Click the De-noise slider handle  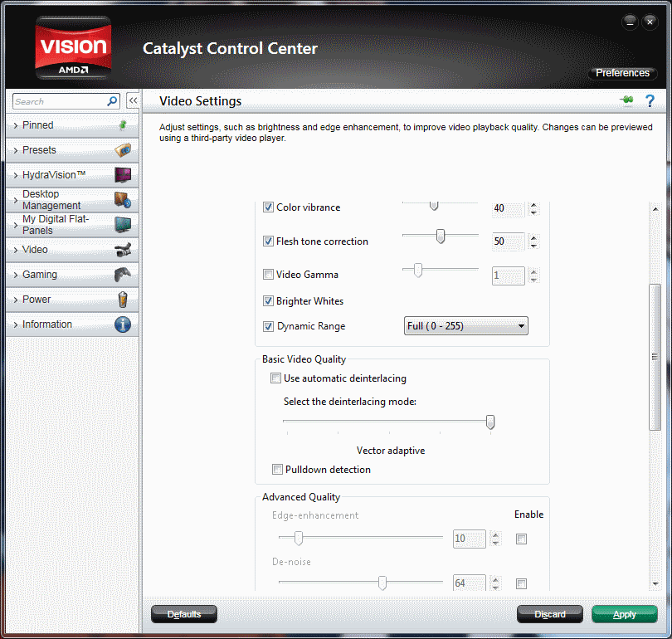[382, 583]
